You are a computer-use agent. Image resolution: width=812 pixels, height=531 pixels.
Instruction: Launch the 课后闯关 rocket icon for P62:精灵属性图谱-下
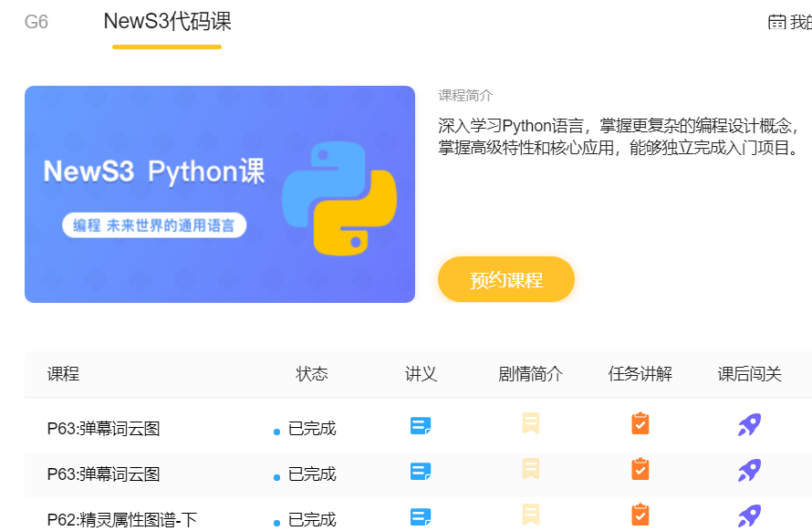pyautogui.click(x=749, y=515)
